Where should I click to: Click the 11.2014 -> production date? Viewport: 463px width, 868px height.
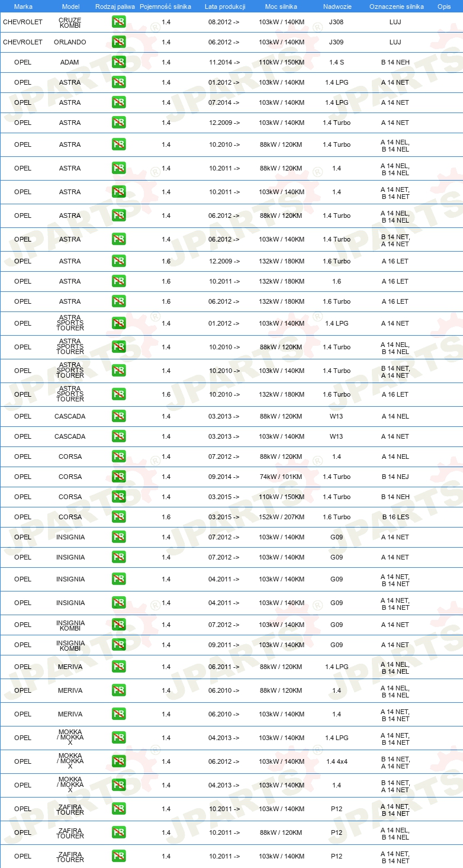224,62
